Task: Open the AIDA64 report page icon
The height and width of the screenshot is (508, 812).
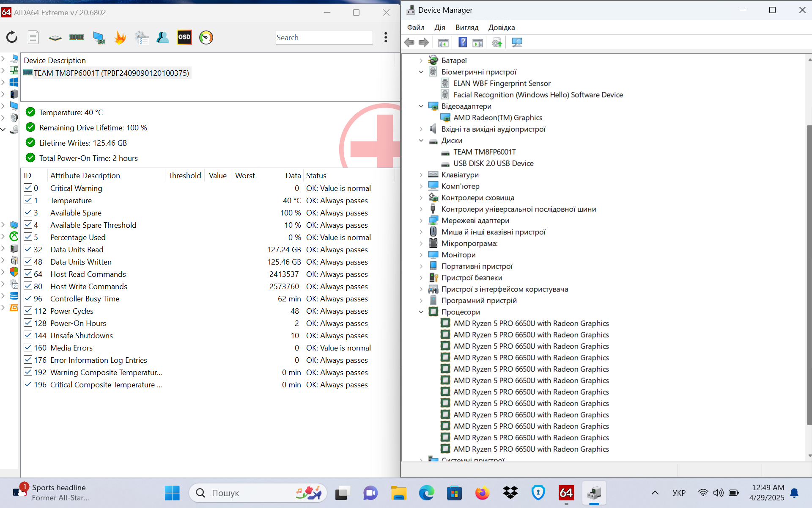Action: [33, 37]
